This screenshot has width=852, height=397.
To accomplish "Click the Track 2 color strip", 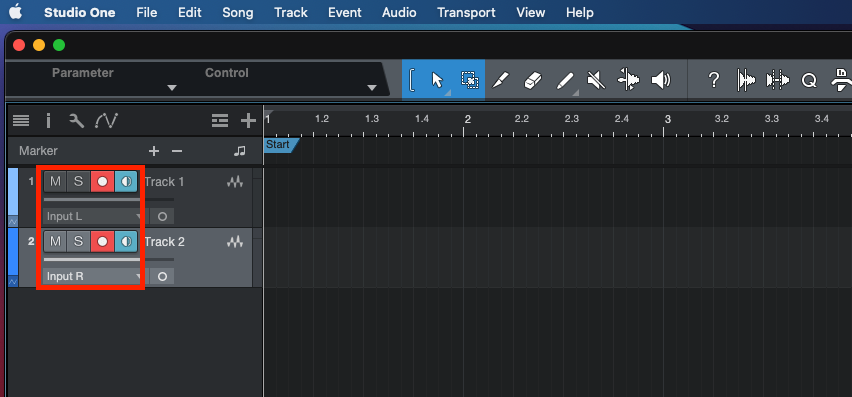I will (x=13, y=252).
